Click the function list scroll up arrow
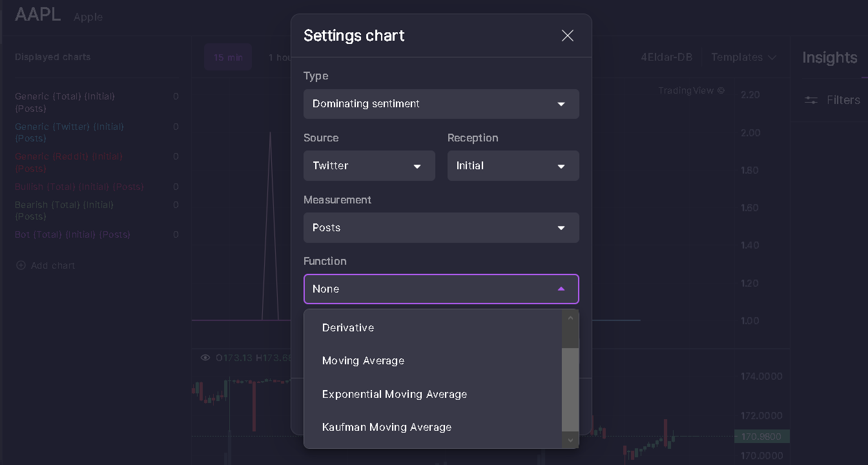868x465 pixels. (570, 317)
